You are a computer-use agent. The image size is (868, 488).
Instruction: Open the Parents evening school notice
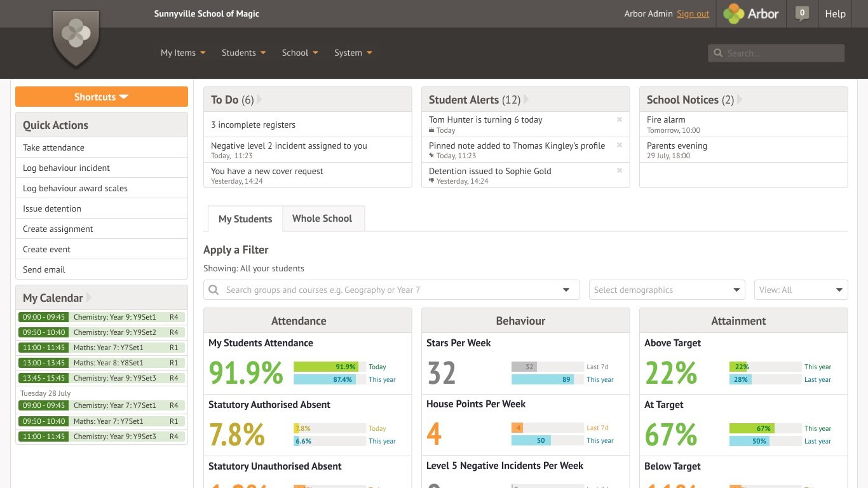tap(743, 150)
